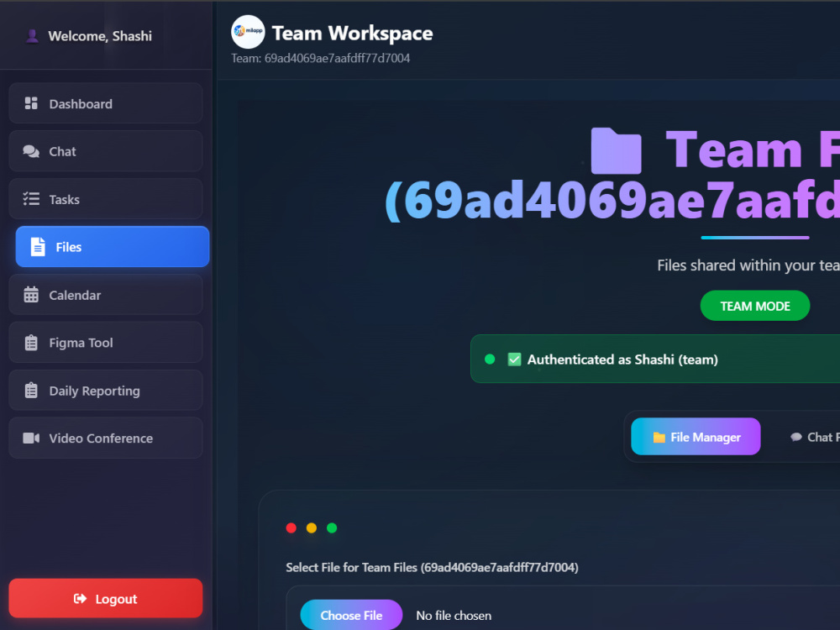840x630 pixels.
Task: Click the TEAM MODE badge
Action: [x=755, y=306]
